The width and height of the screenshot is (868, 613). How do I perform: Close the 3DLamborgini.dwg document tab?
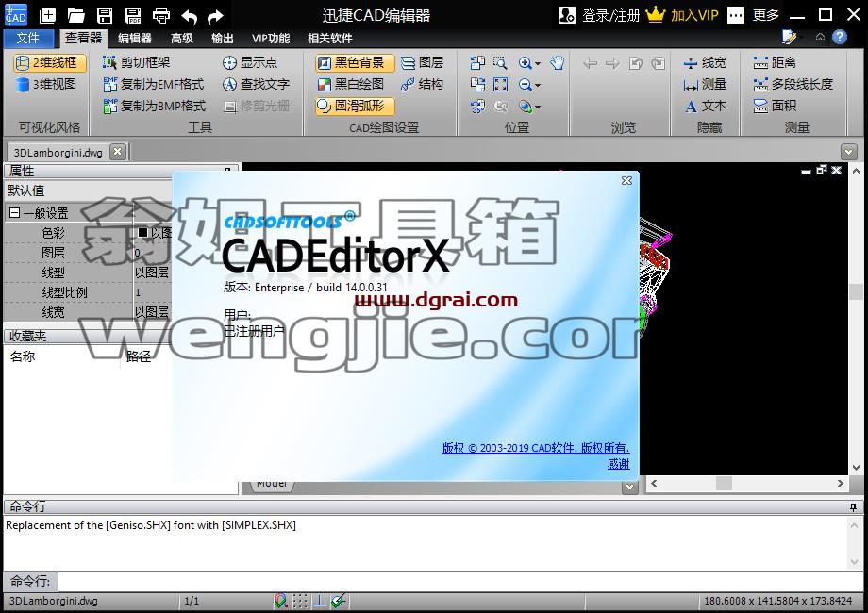117,152
